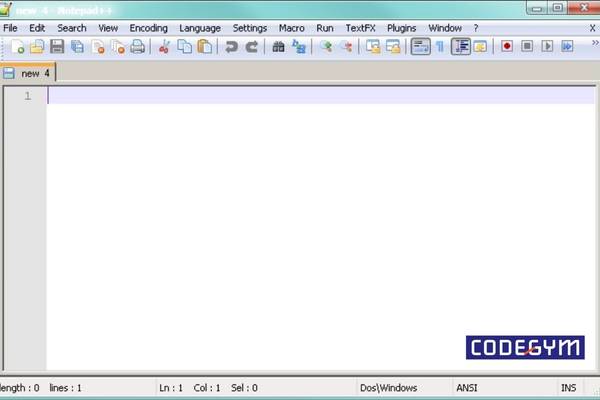Click the Open file folder icon
The height and width of the screenshot is (400, 600).
(x=37, y=47)
